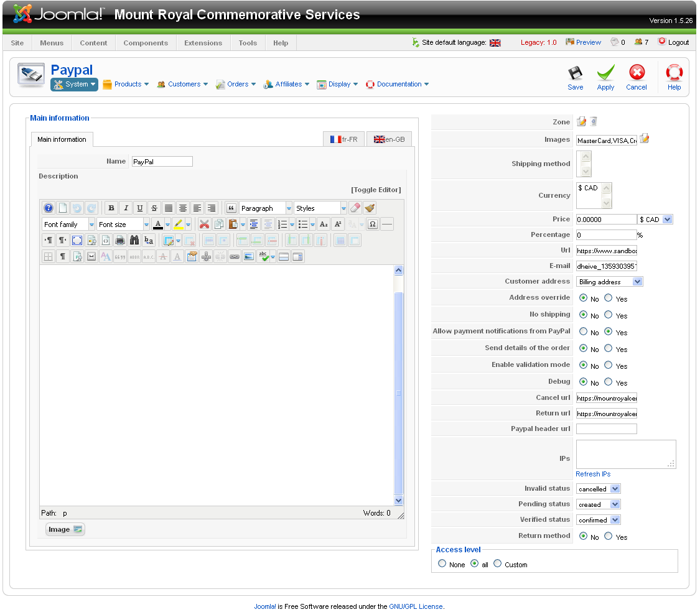This screenshot has height=612, width=700.
Task: Expand the Customer address dropdown
Action: pyautogui.click(x=609, y=282)
